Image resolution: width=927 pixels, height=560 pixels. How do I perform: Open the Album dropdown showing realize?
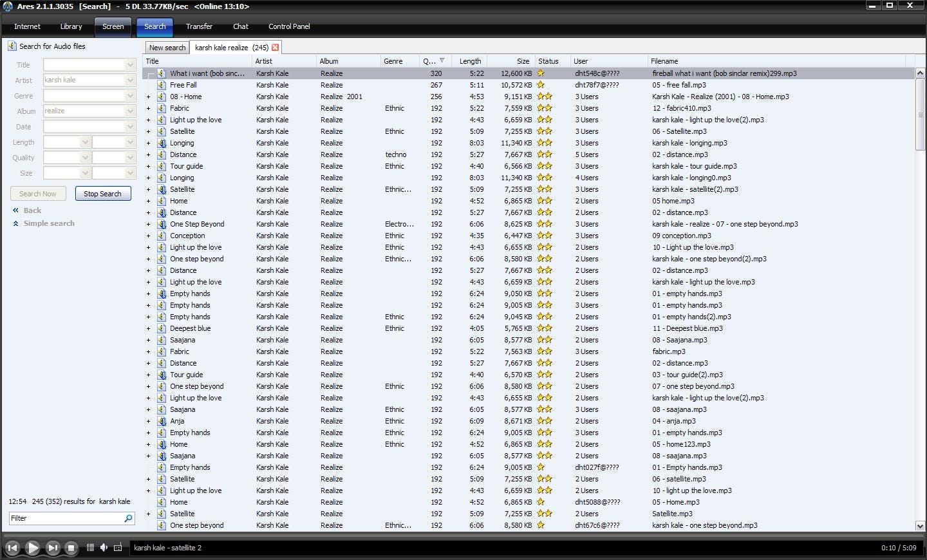[x=130, y=111]
